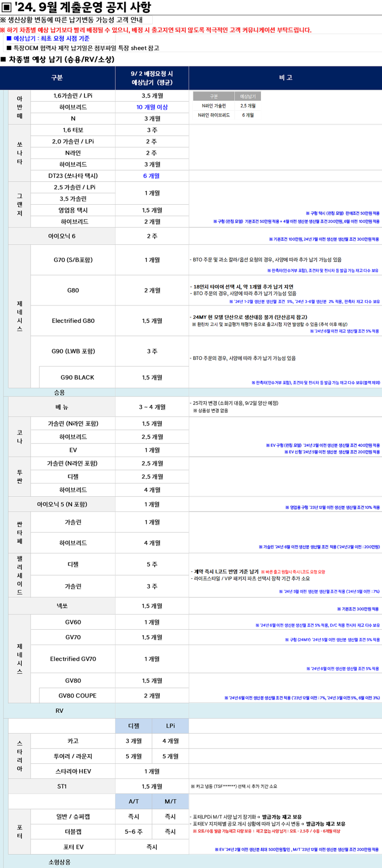This screenshot has height=868, width=382.
Task: Click the 카고 냉동 (TSF******) note
Action: (x=234, y=786)
